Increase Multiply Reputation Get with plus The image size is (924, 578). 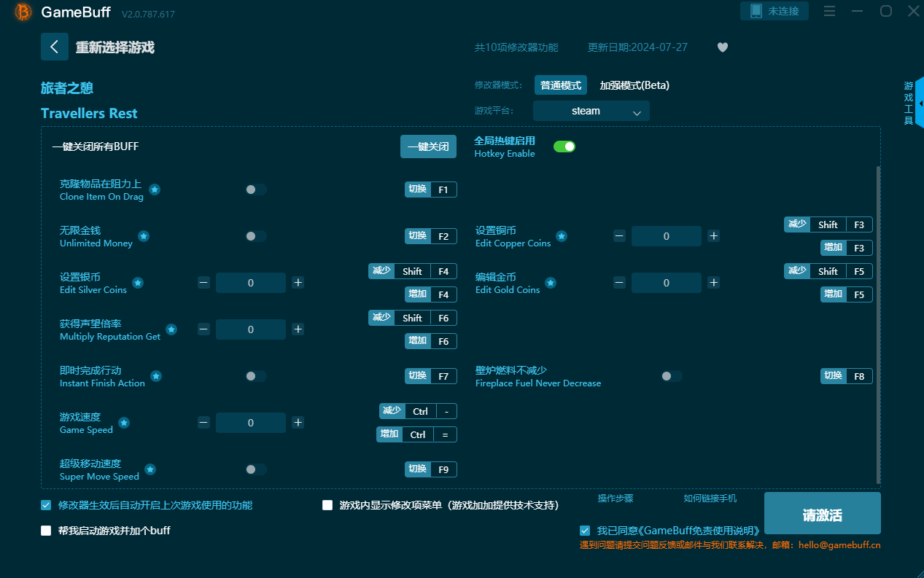[x=298, y=329]
